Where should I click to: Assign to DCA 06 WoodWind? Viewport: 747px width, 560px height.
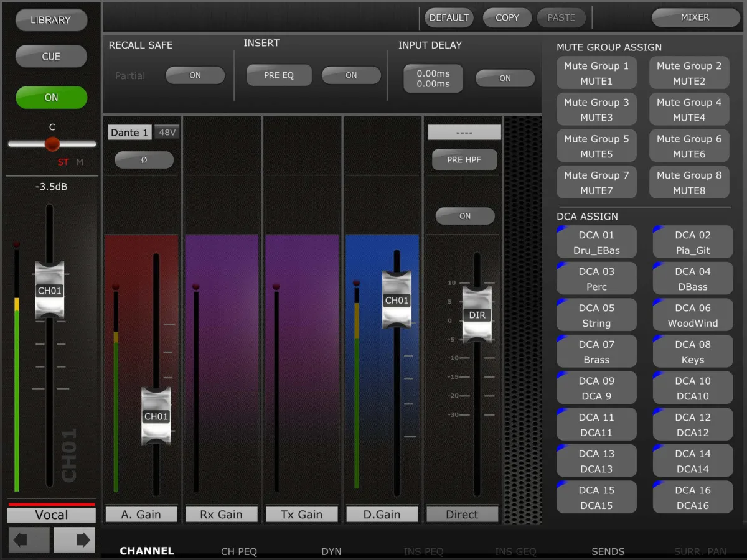click(693, 315)
